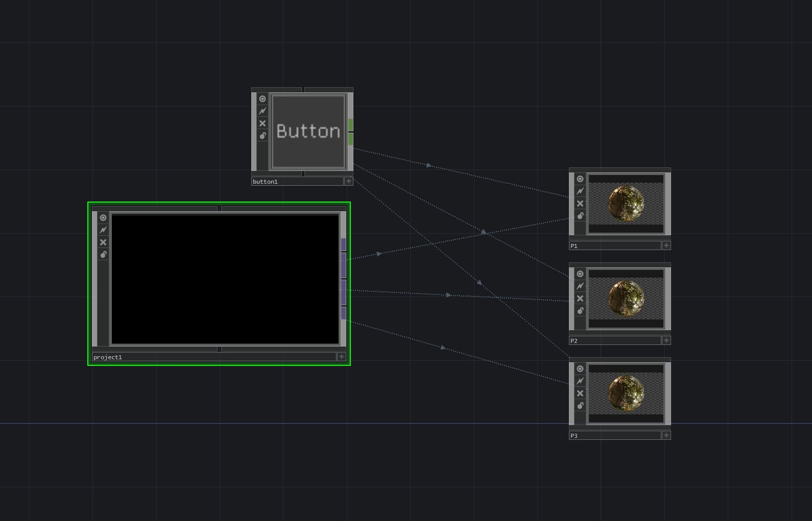Click the black viewer panel of project1
The image size is (812, 521).
pos(225,279)
